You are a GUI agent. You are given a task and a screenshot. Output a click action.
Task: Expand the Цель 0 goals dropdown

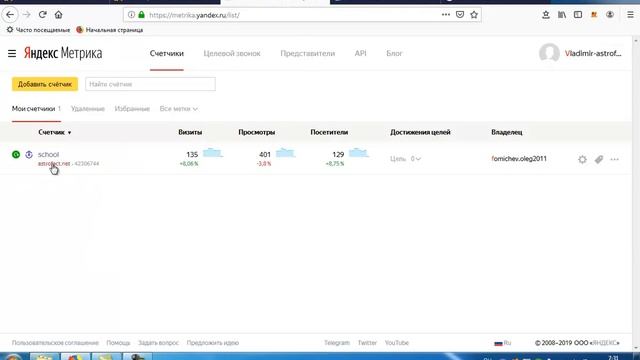405,159
